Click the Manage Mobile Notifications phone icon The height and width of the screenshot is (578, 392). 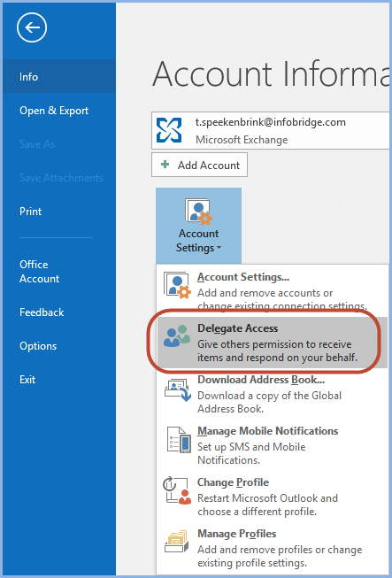(x=179, y=440)
